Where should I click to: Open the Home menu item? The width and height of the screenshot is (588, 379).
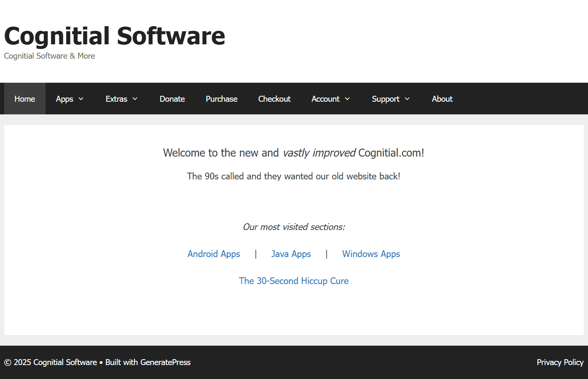[x=25, y=99]
